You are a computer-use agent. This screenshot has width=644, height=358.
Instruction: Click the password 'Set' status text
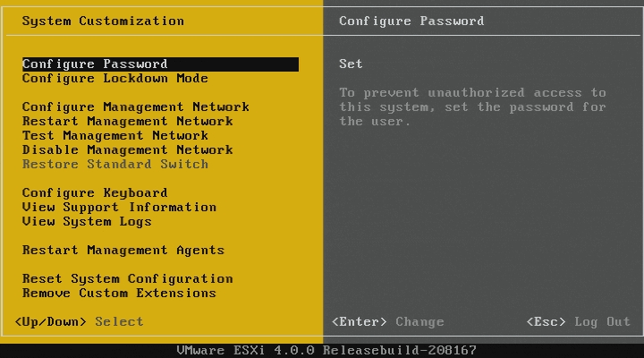pos(351,64)
